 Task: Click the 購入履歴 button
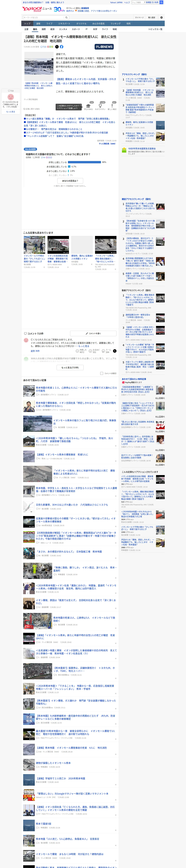tap(152, 18)
